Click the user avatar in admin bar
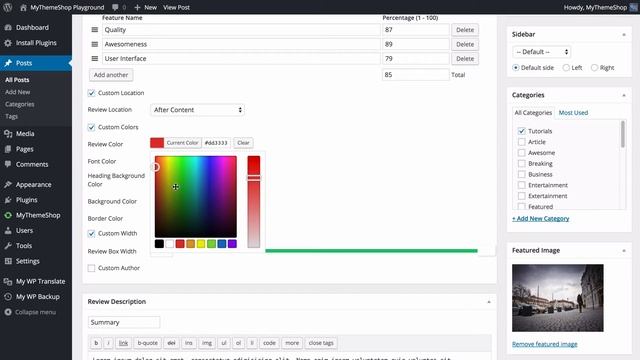Image resolution: width=640 pixels, height=360 pixels. [x=634, y=7]
